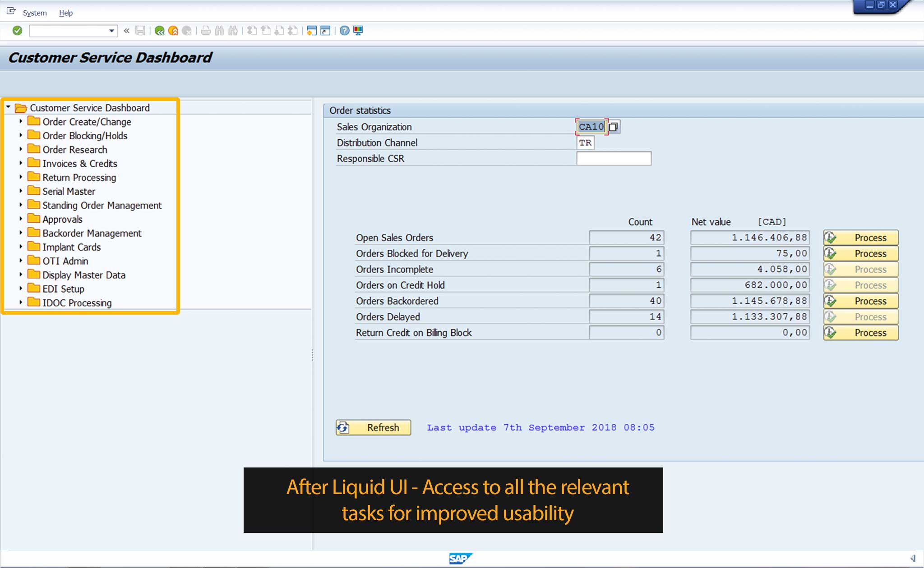Expand the Invoices & Credits folder
The height and width of the screenshot is (568, 924).
click(21, 163)
